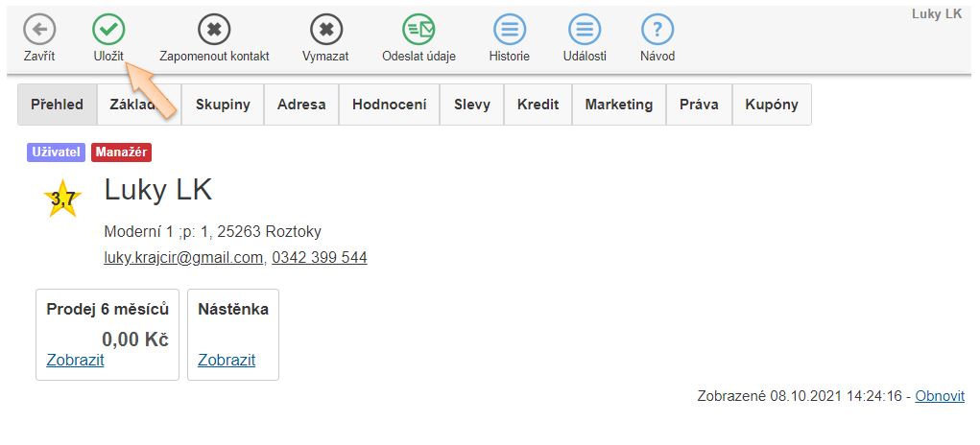Select the Adresa tab

(301, 105)
